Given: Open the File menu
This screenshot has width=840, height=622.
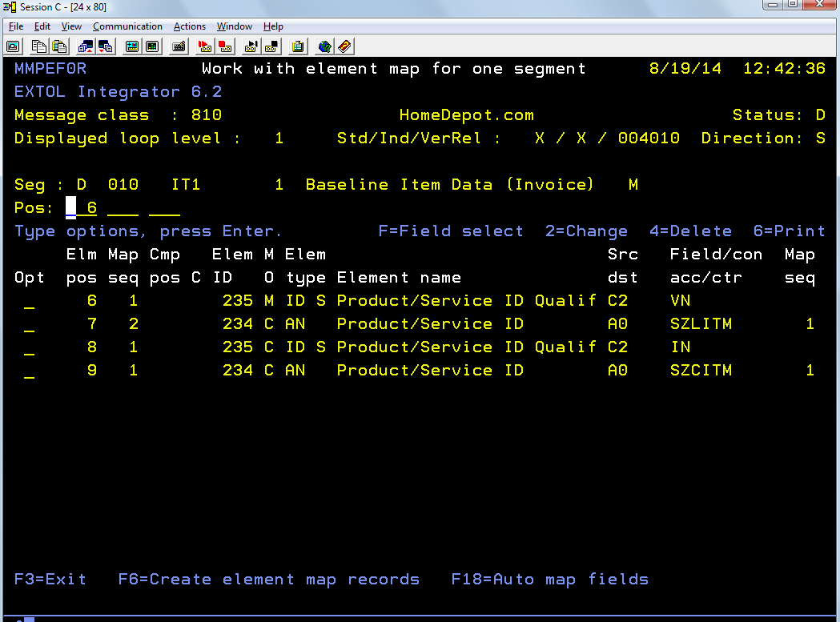Looking at the screenshot, I should click(x=16, y=26).
